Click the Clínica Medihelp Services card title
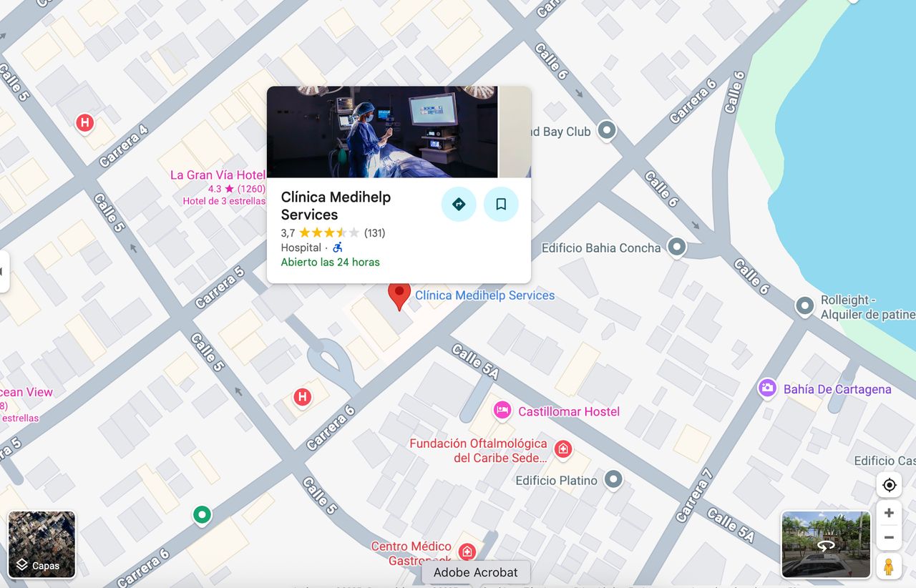916x588 pixels. click(x=336, y=205)
